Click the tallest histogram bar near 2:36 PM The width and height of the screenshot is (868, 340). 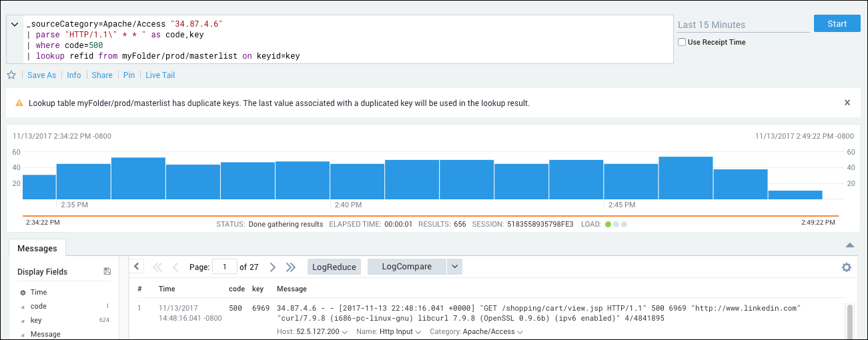coord(138,178)
